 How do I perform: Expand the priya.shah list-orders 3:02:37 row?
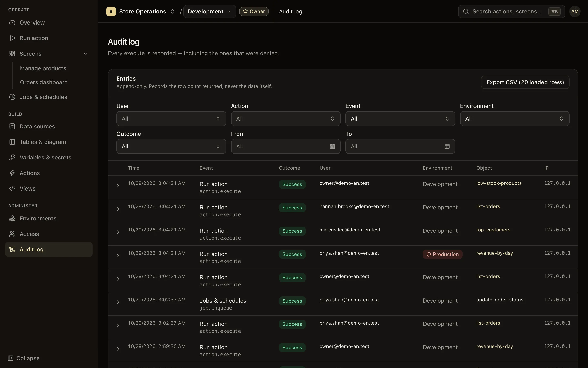point(118,326)
